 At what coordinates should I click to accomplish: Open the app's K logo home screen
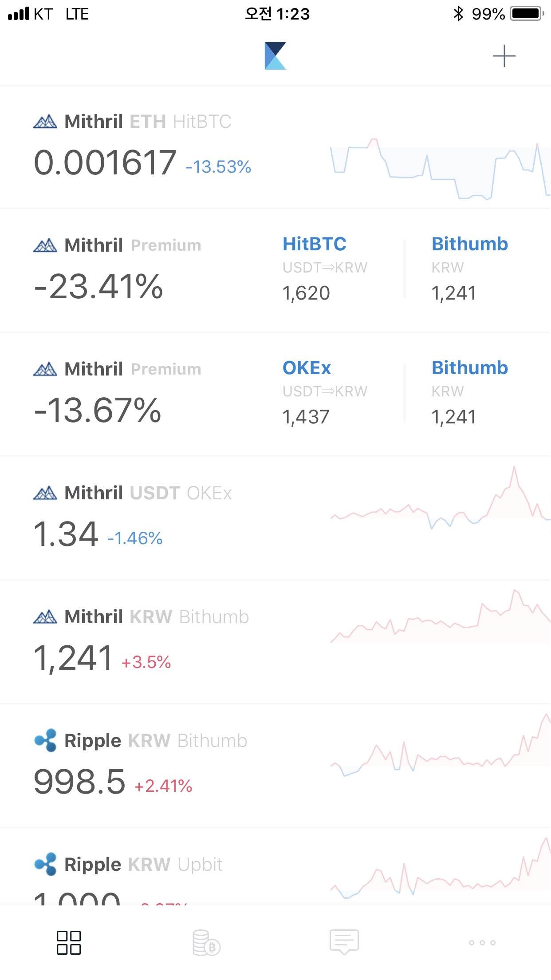tap(275, 55)
